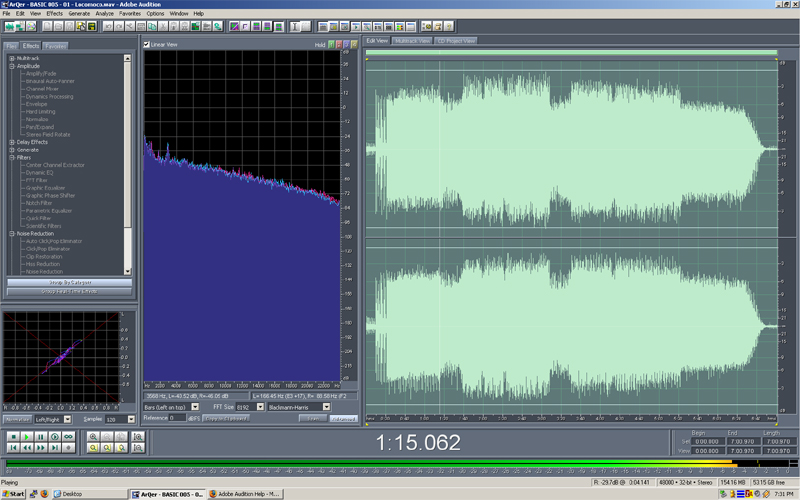800x500 pixels.
Task: Open the Bars (Left on top) dropdown
Action: pyautogui.click(x=195, y=407)
